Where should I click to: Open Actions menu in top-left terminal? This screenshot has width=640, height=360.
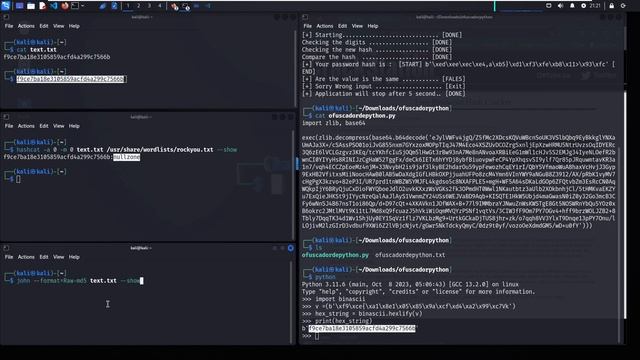(26, 26)
